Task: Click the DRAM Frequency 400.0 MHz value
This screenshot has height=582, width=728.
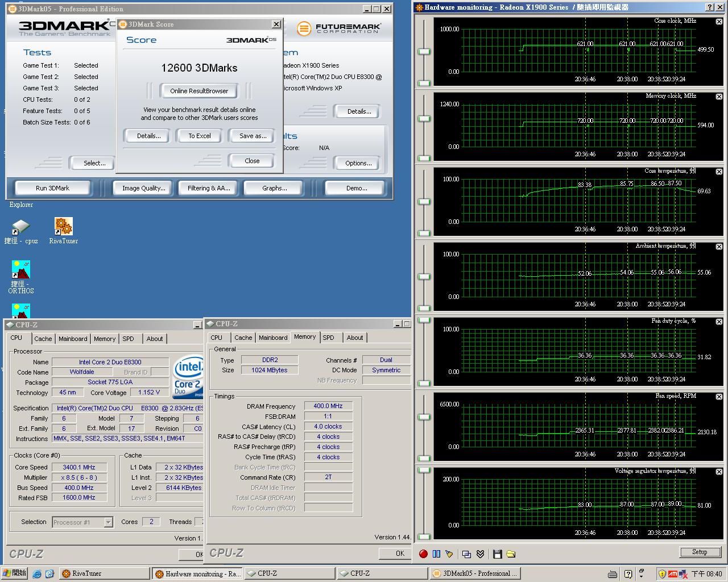Action: point(328,406)
